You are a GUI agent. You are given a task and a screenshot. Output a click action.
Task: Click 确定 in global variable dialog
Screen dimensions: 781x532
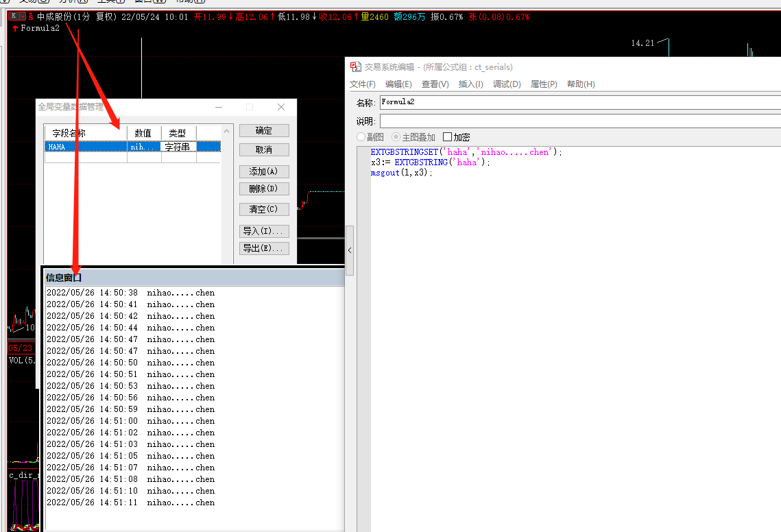(x=264, y=130)
